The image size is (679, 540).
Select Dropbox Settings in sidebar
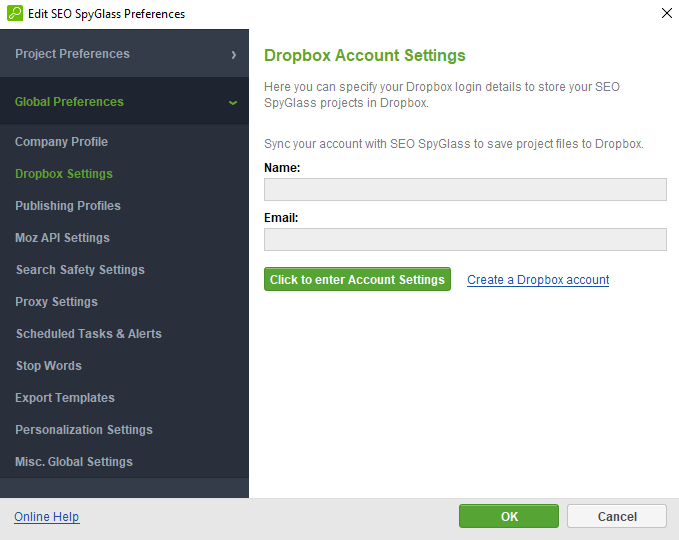pyautogui.click(x=64, y=174)
